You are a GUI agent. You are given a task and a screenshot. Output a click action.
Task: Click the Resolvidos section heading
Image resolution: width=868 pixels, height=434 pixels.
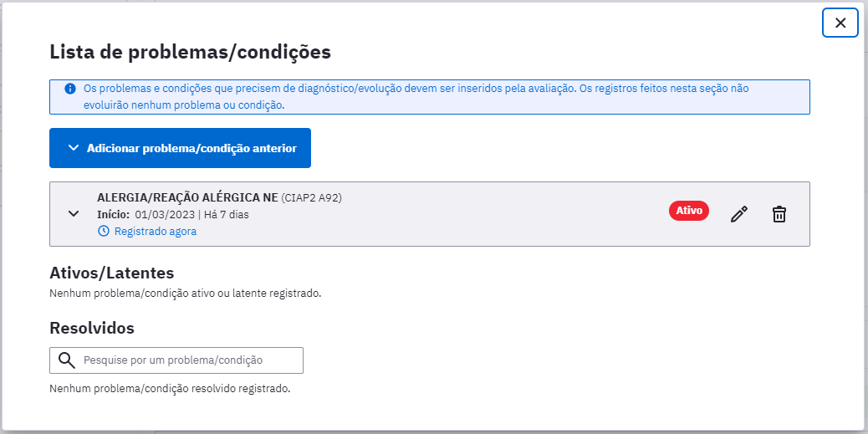click(92, 328)
